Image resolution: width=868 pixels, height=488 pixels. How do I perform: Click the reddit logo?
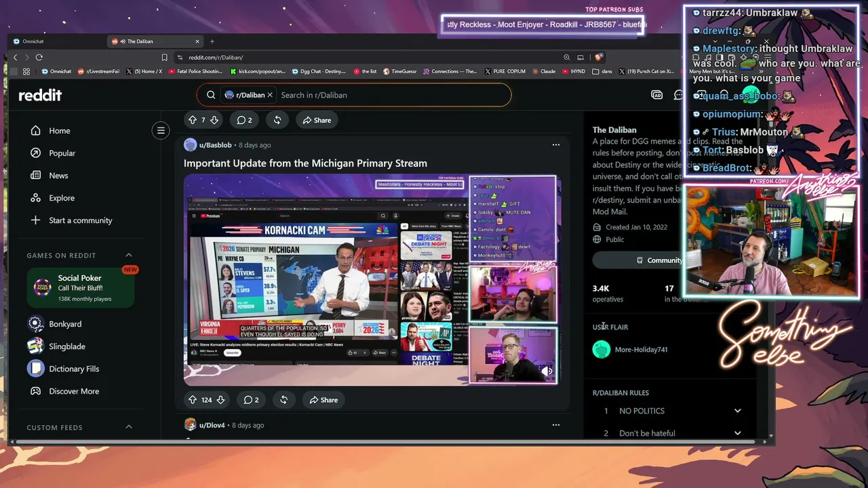(x=40, y=96)
